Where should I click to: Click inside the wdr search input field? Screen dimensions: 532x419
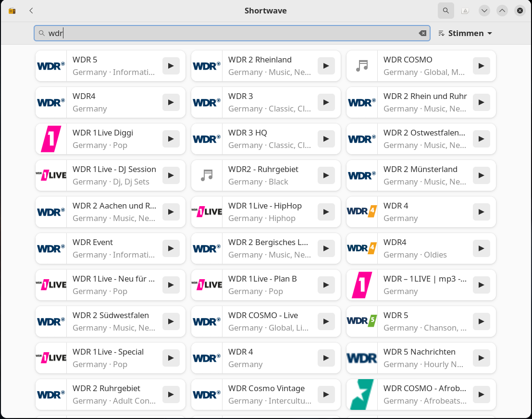[231, 33]
